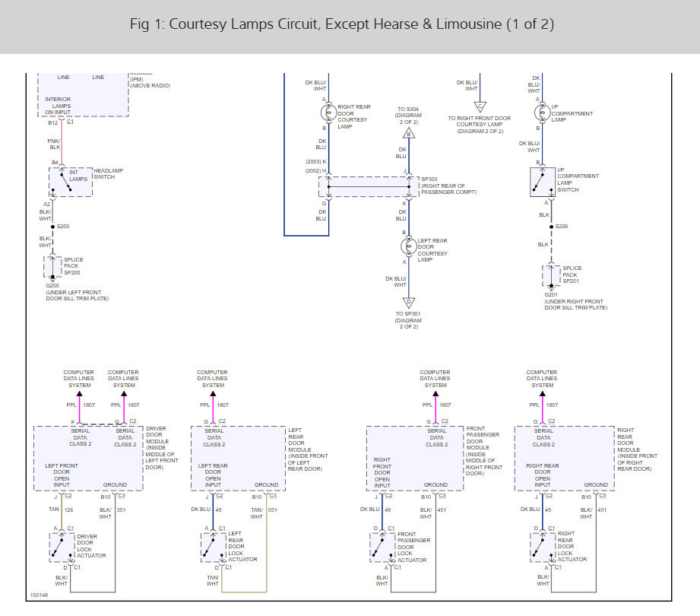Click the 'TAN/WHT 551' wire label
700x616 pixels.
(x=264, y=513)
